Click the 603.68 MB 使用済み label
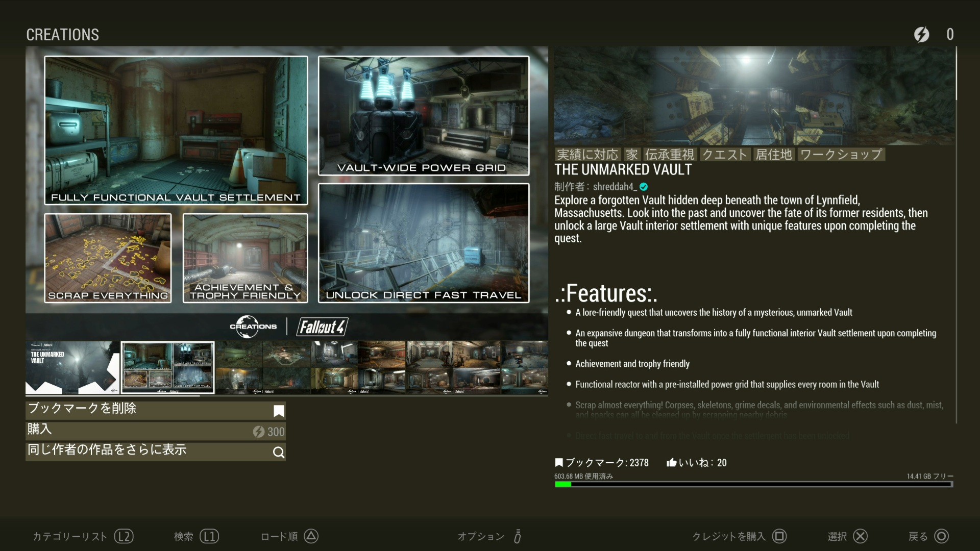This screenshot has height=551, width=980. (x=584, y=476)
